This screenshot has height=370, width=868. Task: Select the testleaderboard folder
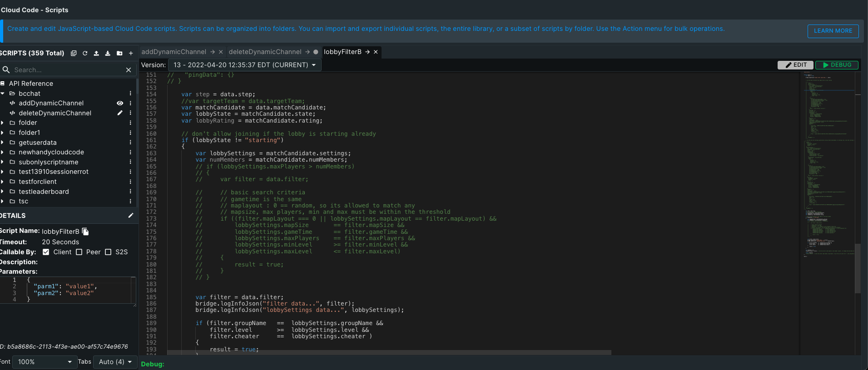(44, 192)
